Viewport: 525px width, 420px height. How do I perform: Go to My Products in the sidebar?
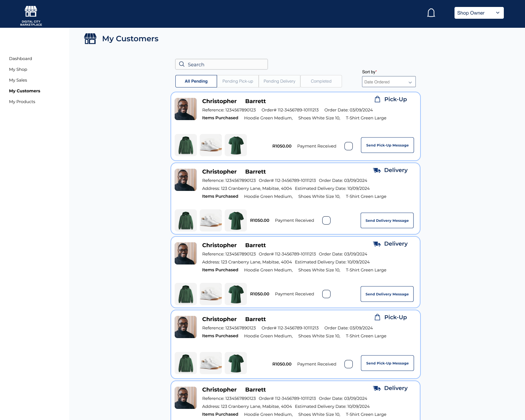tap(22, 102)
